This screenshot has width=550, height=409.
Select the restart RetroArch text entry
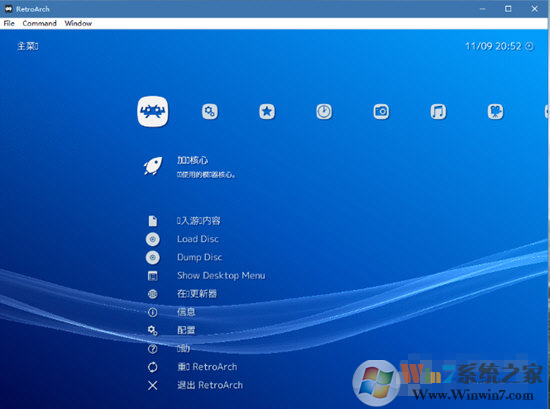click(x=207, y=367)
